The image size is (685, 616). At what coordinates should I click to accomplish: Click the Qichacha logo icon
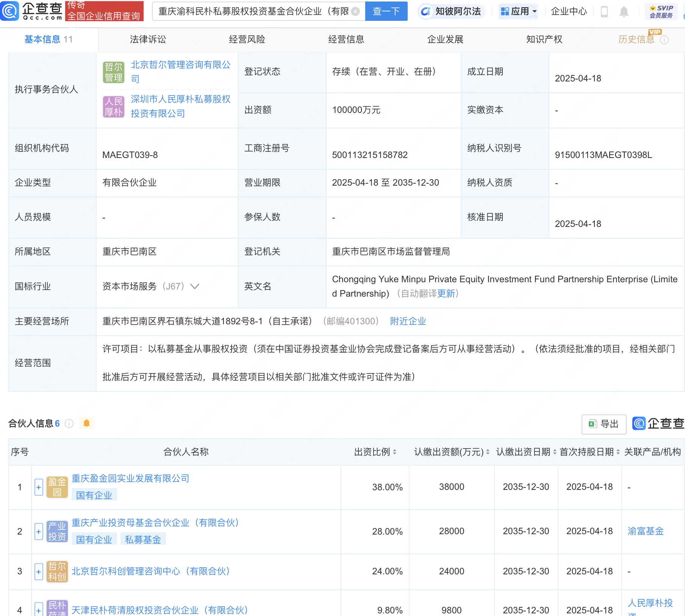(x=10, y=11)
